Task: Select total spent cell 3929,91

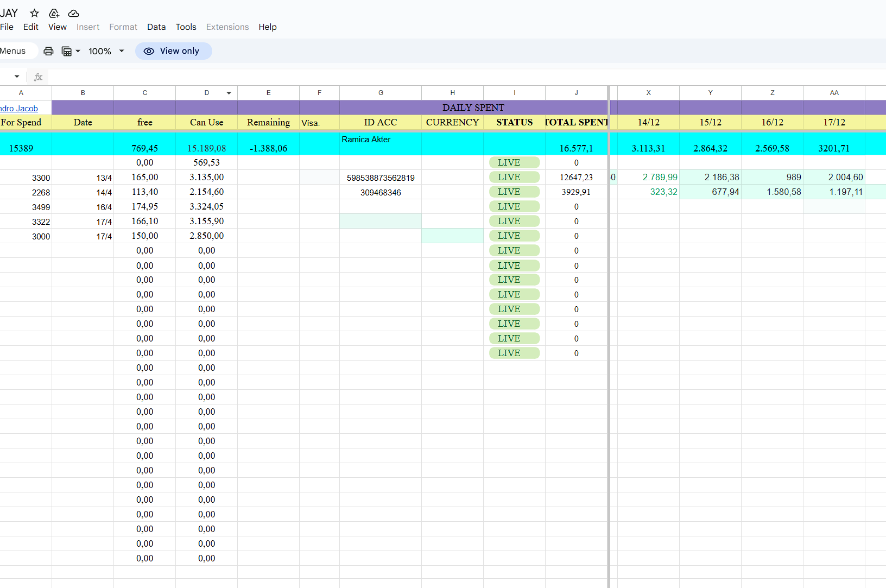Action: pos(576,192)
